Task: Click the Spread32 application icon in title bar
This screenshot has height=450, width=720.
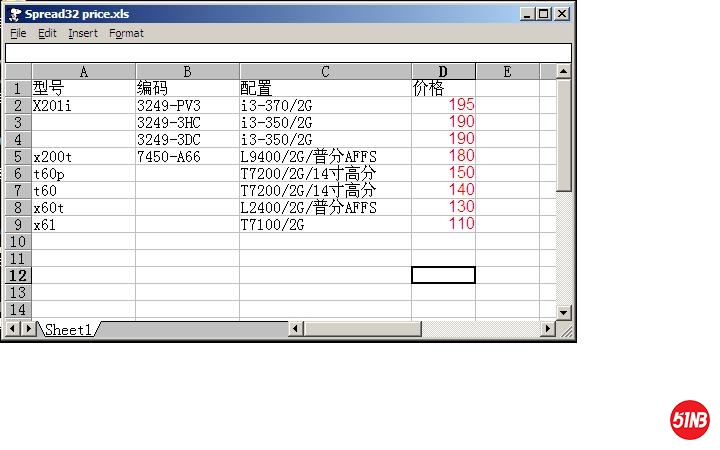Action: [15, 14]
